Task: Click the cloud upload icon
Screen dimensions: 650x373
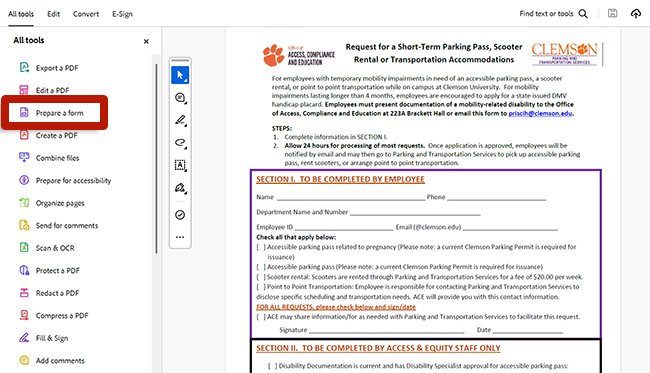Action: click(635, 13)
